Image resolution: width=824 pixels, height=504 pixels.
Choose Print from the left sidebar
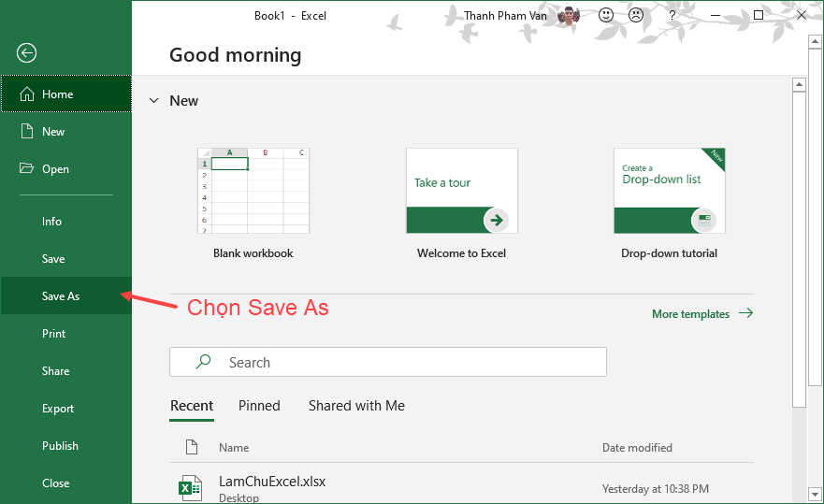[53, 334]
